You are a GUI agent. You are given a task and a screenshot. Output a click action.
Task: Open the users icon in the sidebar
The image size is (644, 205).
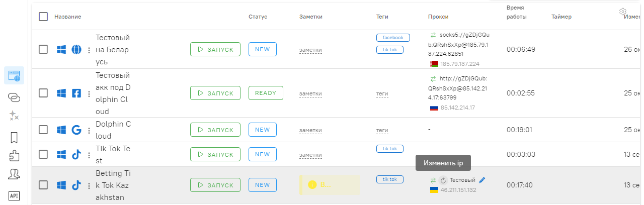point(14,175)
